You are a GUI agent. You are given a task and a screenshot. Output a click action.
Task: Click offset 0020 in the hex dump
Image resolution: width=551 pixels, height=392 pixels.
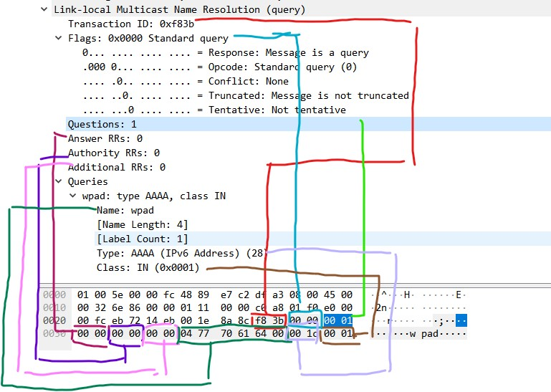tap(54, 320)
